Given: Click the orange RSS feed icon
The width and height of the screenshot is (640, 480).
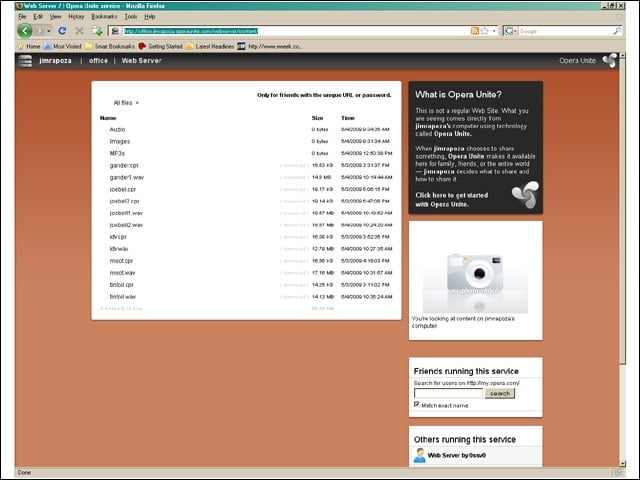Looking at the screenshot, I should tap(474, 31).
